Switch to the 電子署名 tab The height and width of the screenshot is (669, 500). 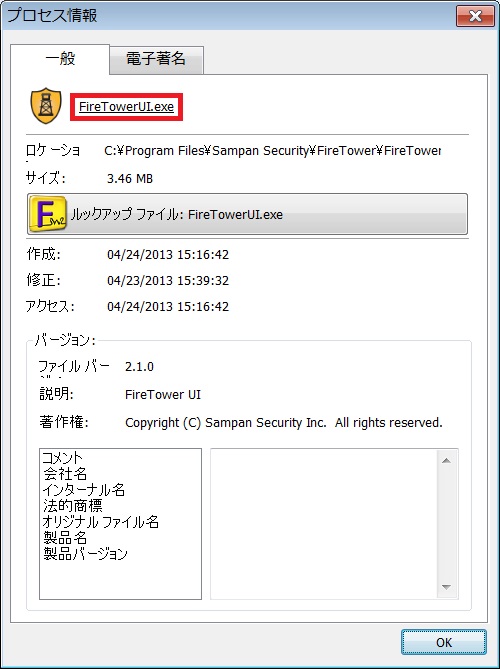(156, 59)
